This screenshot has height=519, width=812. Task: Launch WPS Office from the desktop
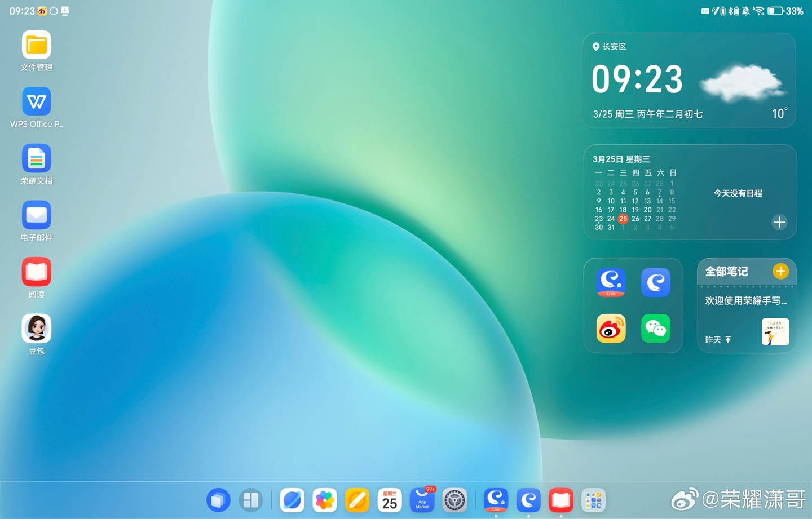click(x=36, y=101)
